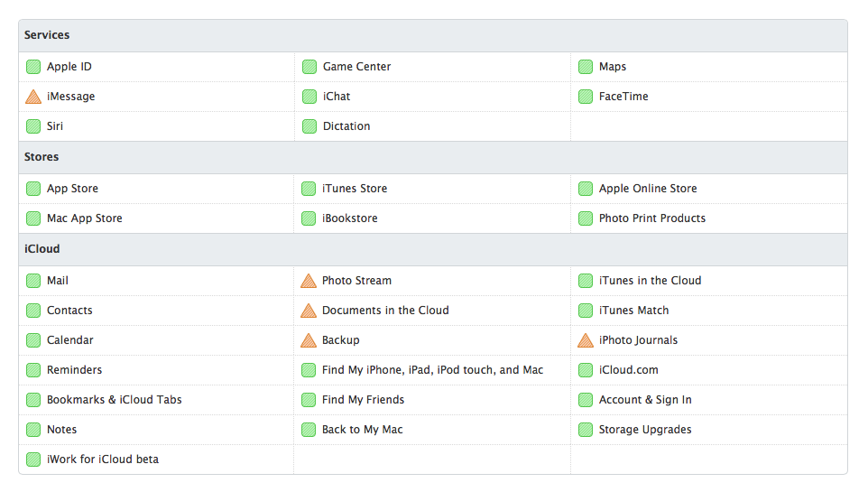Click the Siri label
Screen dimensions: 868x492
tap(55, 125)
